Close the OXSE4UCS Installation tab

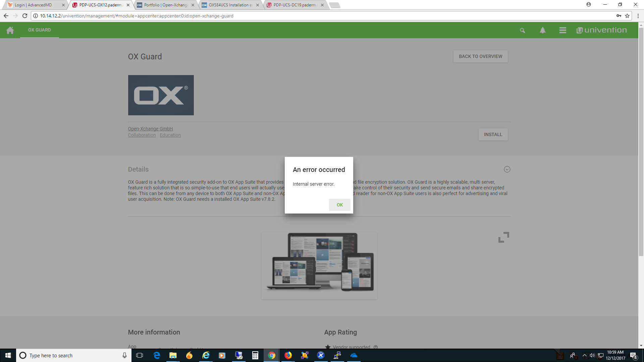pyautogui.click(x=258, y=5)
